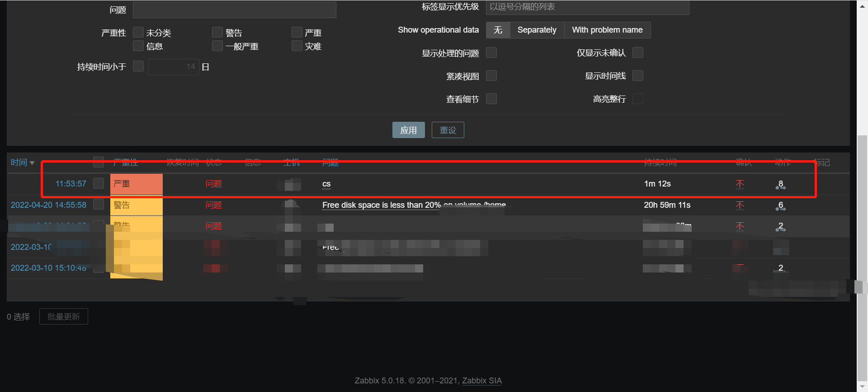Click the 应用 apply button
Image resolution: width=868 pixels, height=392 pixels.
click(408, 130)
